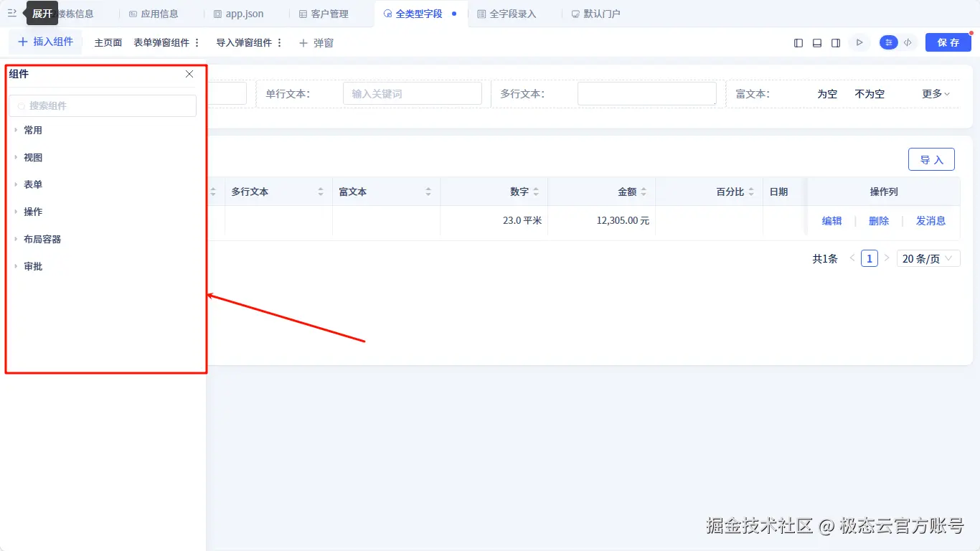Image resolution: width=980 pixels, height=551 pixels.
Task: Click 发消息 link in table row
Action: point(931,221)
